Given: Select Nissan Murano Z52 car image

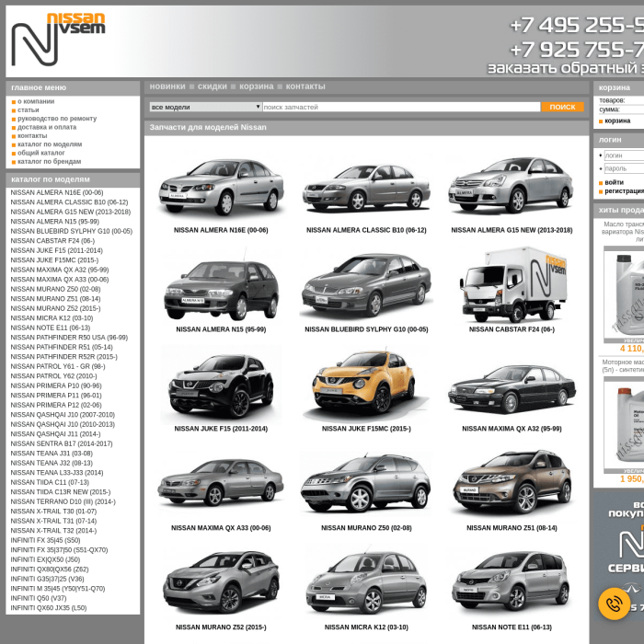Looking at the screenshot, I should [x=221, y=581].
